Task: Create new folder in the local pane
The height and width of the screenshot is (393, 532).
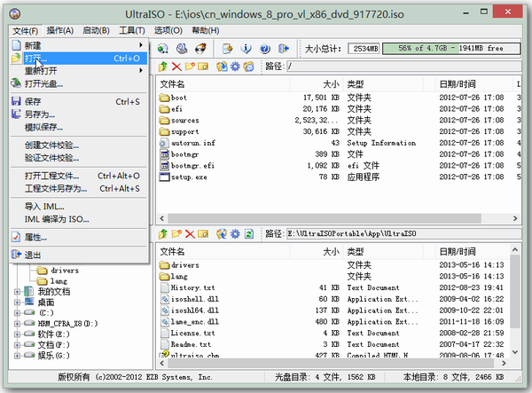Action: [x=176, y=234]
